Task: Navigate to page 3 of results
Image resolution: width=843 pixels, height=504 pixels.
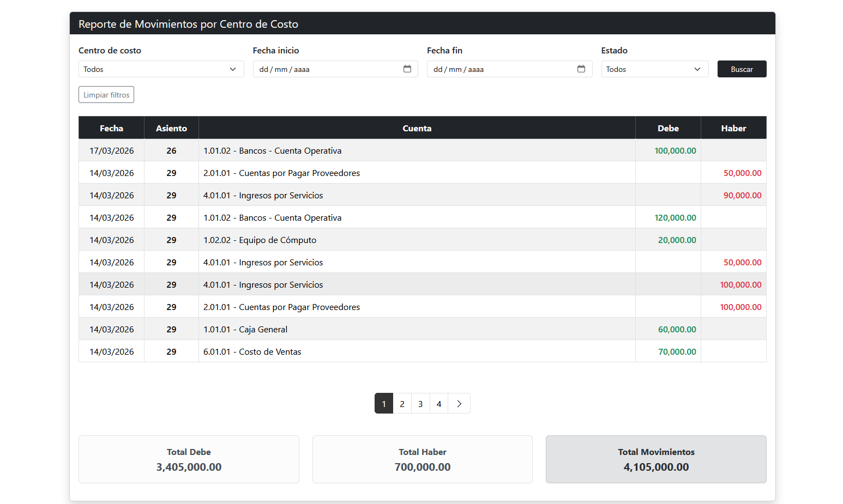Action: point(420,404)
